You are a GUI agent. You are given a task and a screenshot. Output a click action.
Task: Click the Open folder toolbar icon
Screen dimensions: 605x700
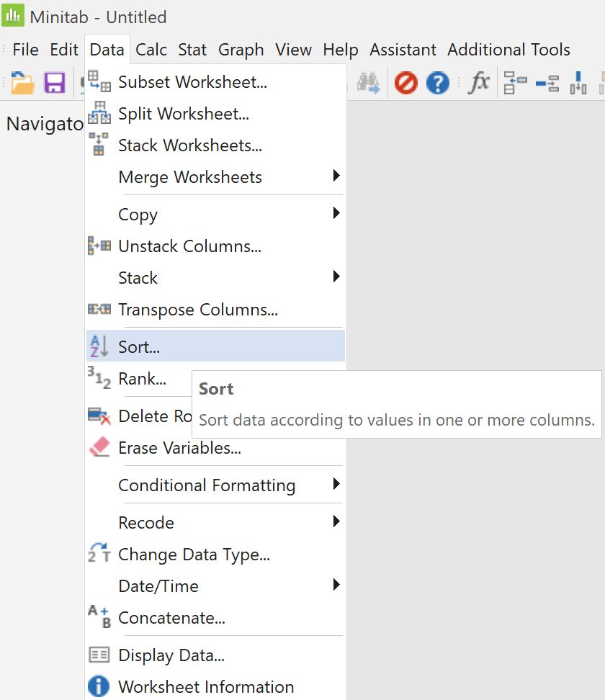[22, 83]
